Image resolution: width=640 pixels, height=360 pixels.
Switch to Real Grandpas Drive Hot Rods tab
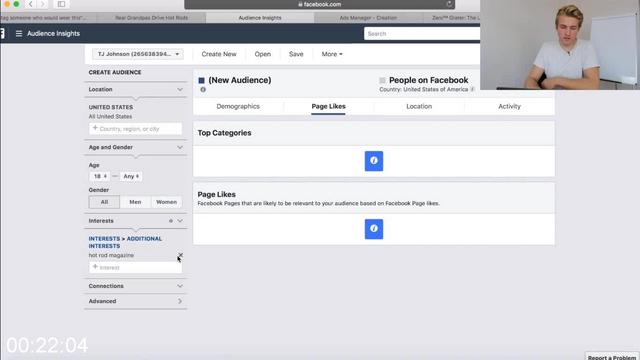(x=151, y=18)
